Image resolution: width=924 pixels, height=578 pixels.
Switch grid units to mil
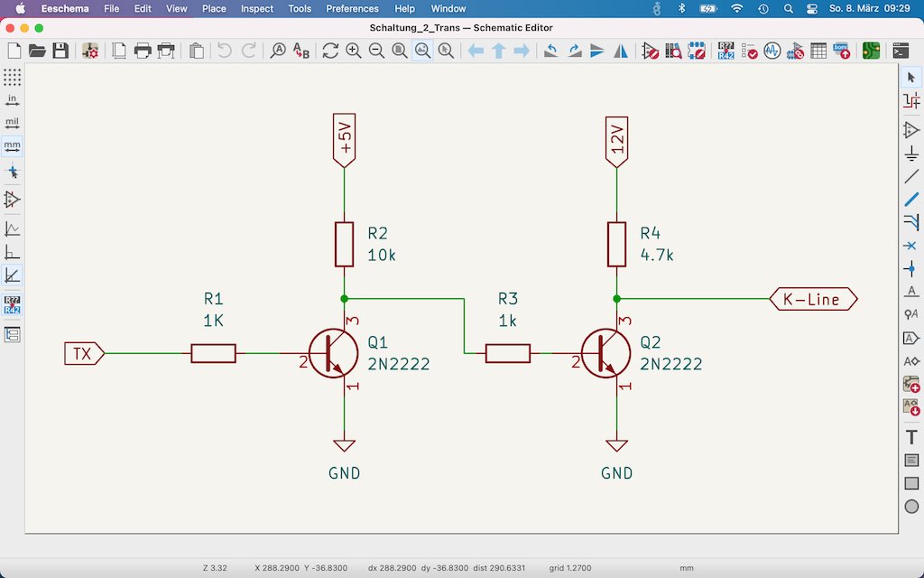tap(12, 123)
